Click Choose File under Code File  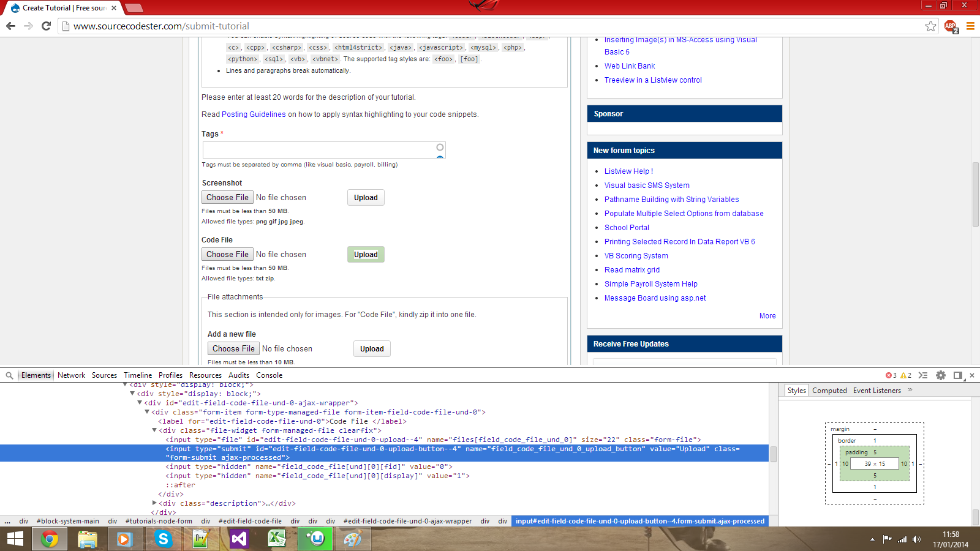227,254
